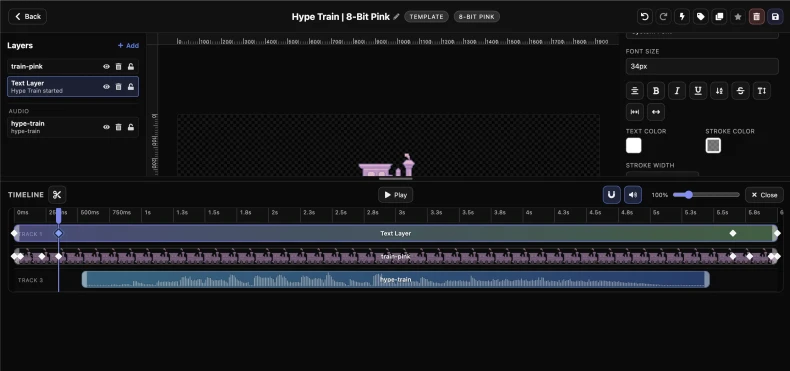Click the lightning bolt icon
The height and width of the screenshot is (371, 790).
[x=682, y=17]
